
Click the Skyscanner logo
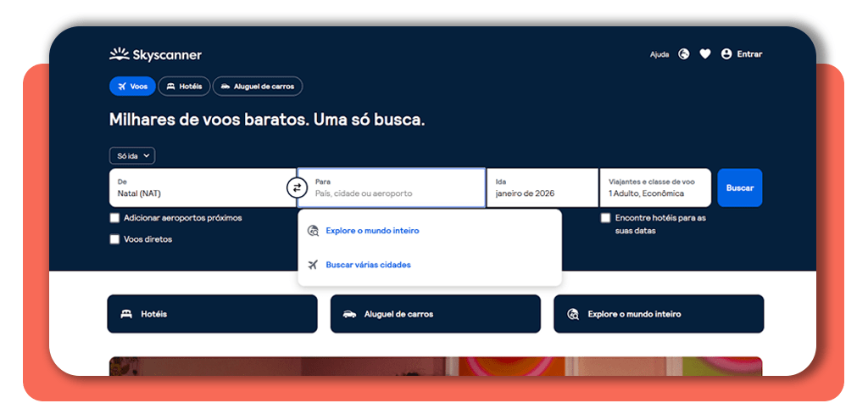[155, 55]
